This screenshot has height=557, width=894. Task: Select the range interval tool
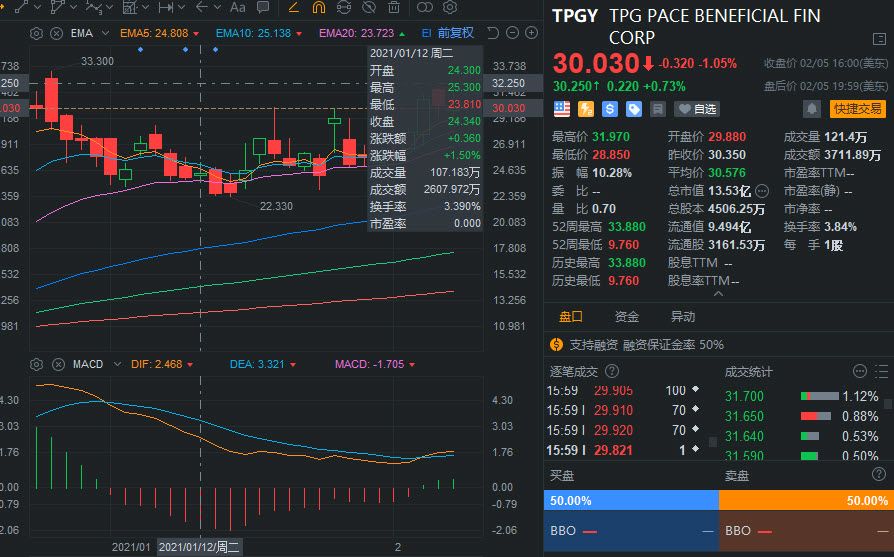click(x=166, y=7)
